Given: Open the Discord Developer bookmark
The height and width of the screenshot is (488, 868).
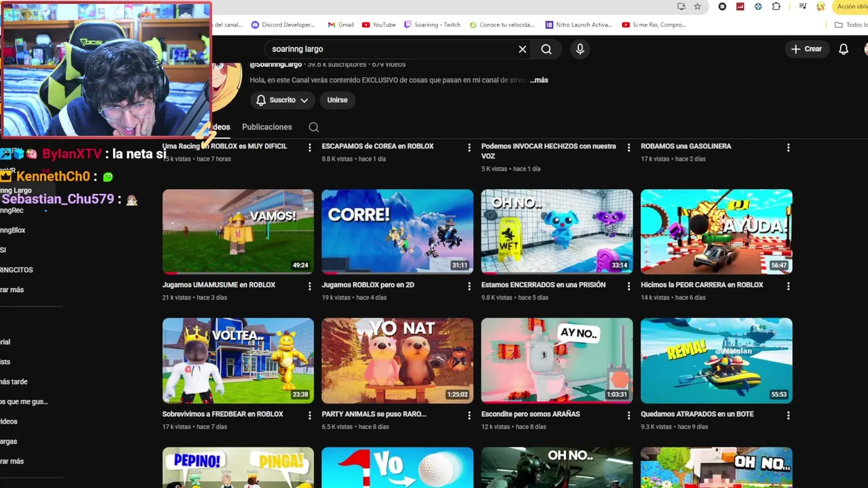Looking at the screenshot, I should (x=283, y=24).
